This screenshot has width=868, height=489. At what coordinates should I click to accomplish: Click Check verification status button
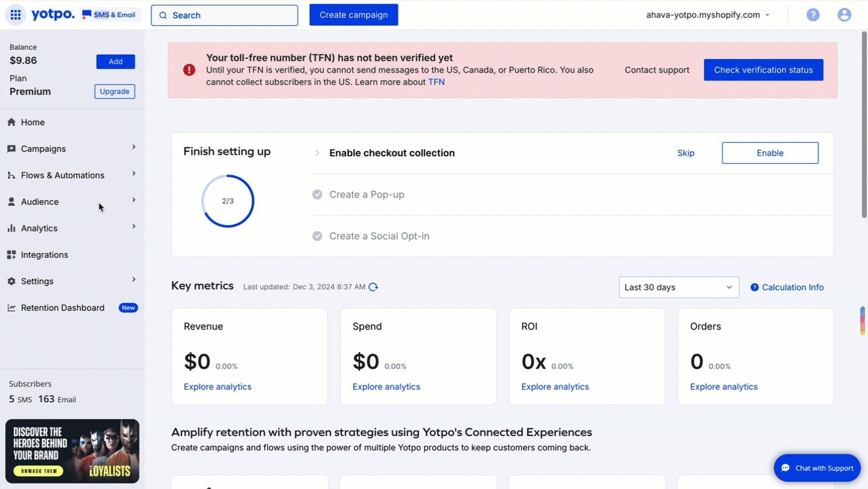tap(764, 70)
